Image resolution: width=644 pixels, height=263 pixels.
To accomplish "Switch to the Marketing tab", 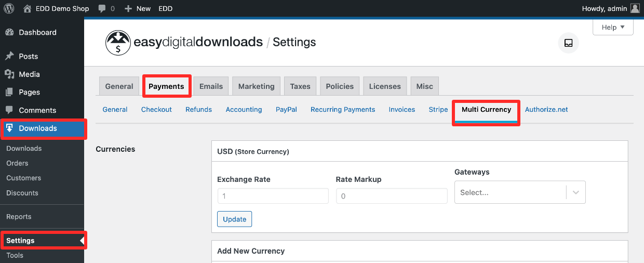I will tap(256, 86).
